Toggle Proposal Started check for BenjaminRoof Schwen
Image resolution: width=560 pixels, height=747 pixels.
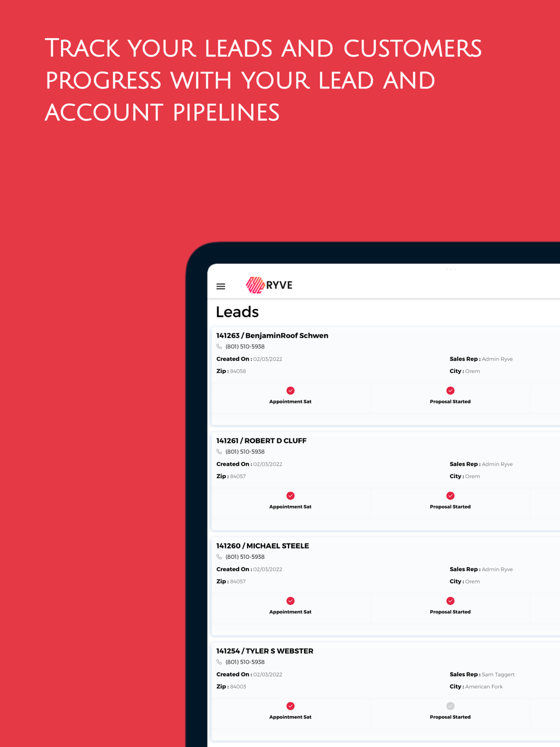tap(450, 390)
